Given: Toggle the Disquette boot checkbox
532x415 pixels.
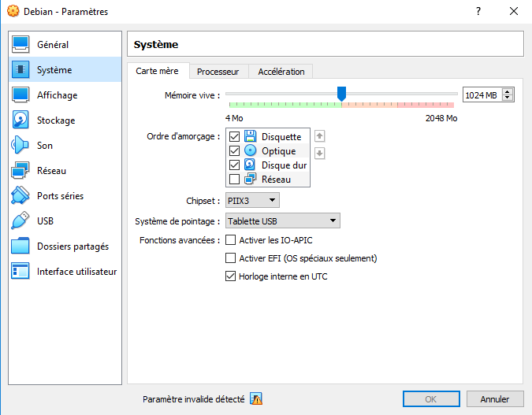Looking at the screenshot, I should [x=234, y=137].
